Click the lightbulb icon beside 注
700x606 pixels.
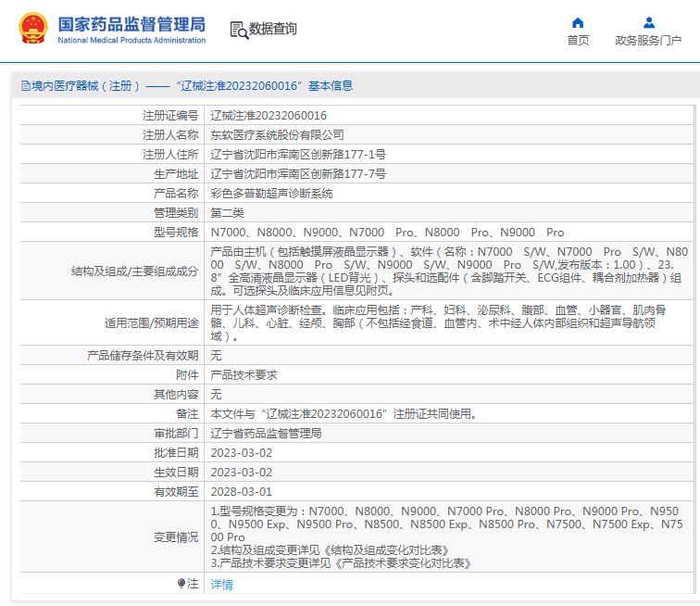[x=181, y=584]
